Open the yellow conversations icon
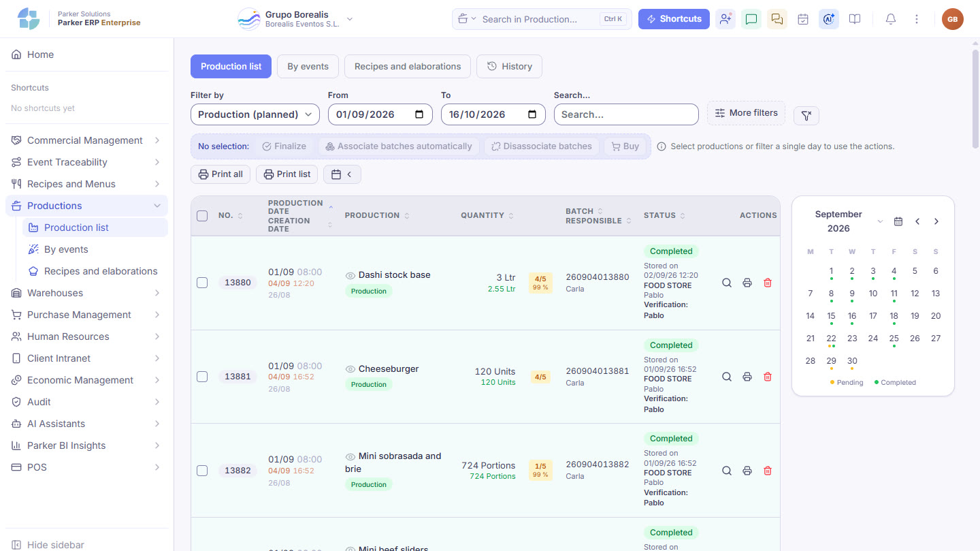Viewport: 980px width, 551px height. (x=777, y=19)
